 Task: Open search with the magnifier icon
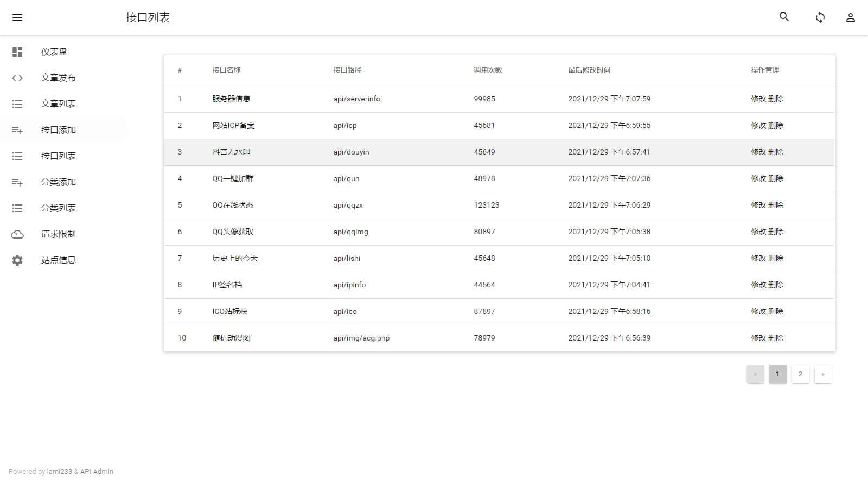784,17
